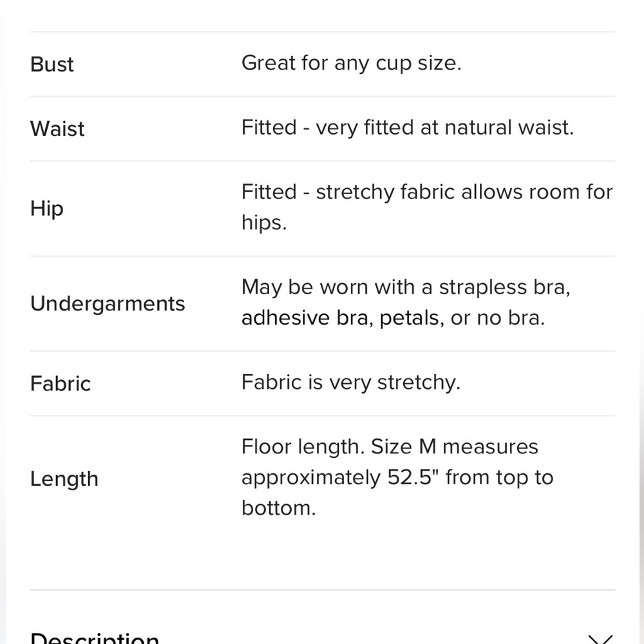Click 'Size M measures' text

tap(454, 446)
